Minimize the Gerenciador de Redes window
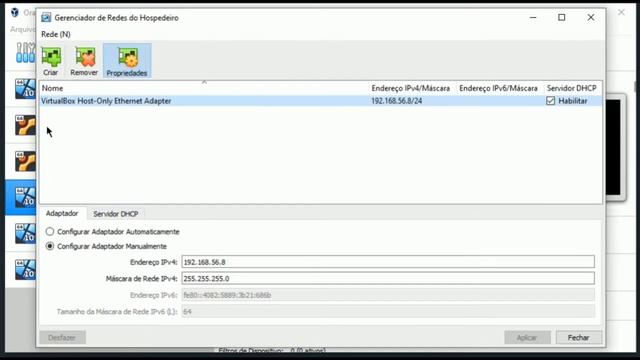640x360 pixels. point(533,18)
